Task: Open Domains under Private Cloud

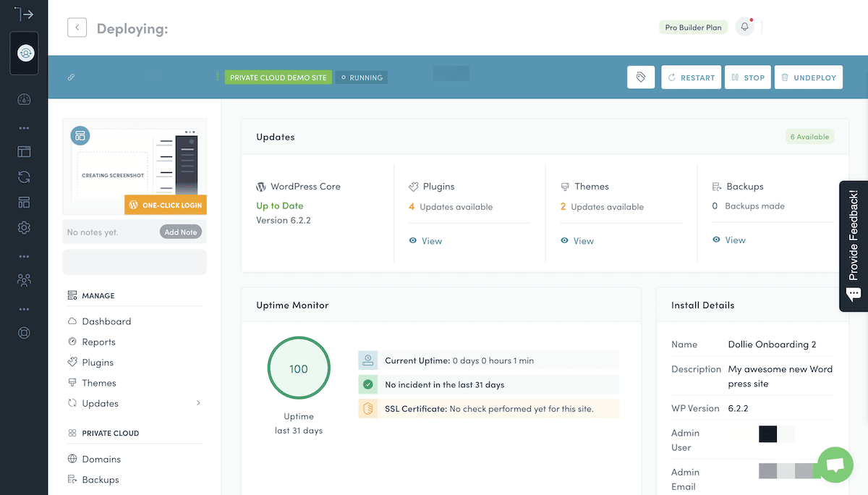Action: [x=101, y=459]
